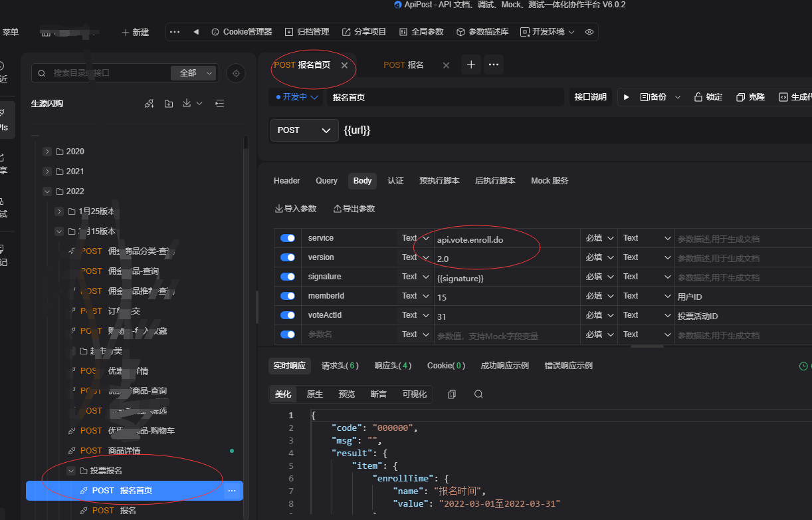Close the 报名首页 tab
The width and height of the screenshot is (812, 520).
tap(344, 65)
